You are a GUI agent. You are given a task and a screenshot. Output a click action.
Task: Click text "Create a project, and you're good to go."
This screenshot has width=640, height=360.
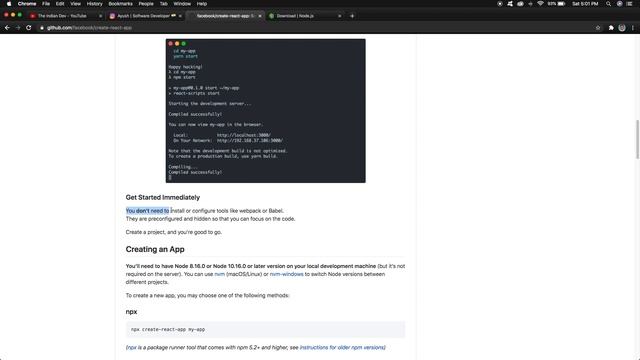pyautogui.click(x=174, y=232)
